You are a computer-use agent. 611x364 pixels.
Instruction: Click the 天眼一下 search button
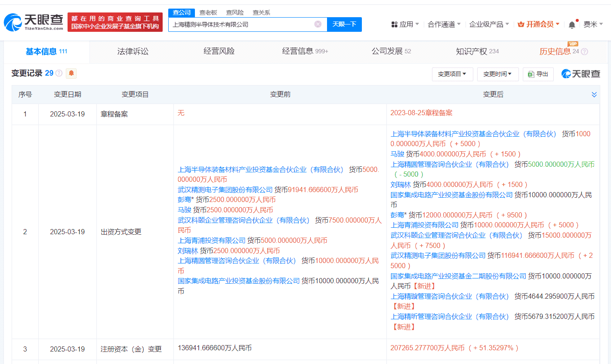(x=345, y=24)
